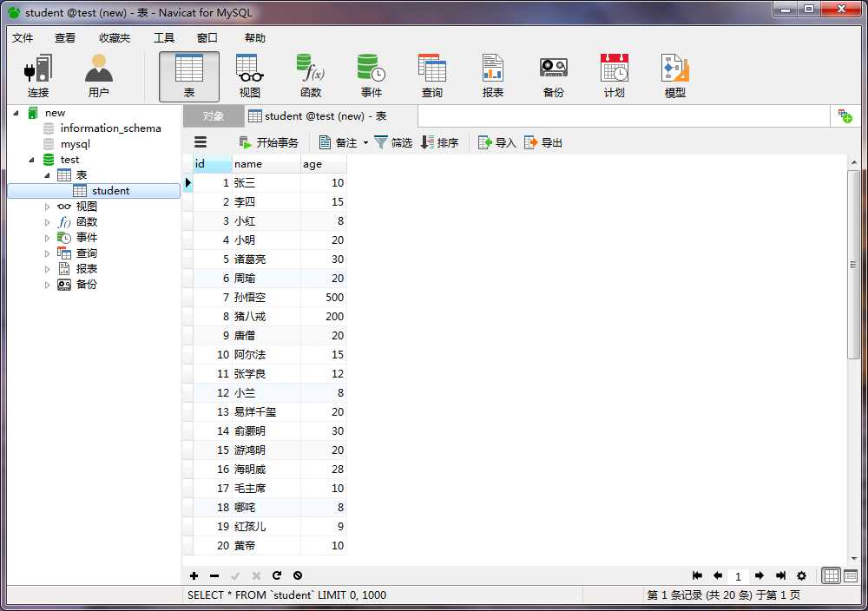
Task: Expand the 事件 tree node
Action: (47, 238)
